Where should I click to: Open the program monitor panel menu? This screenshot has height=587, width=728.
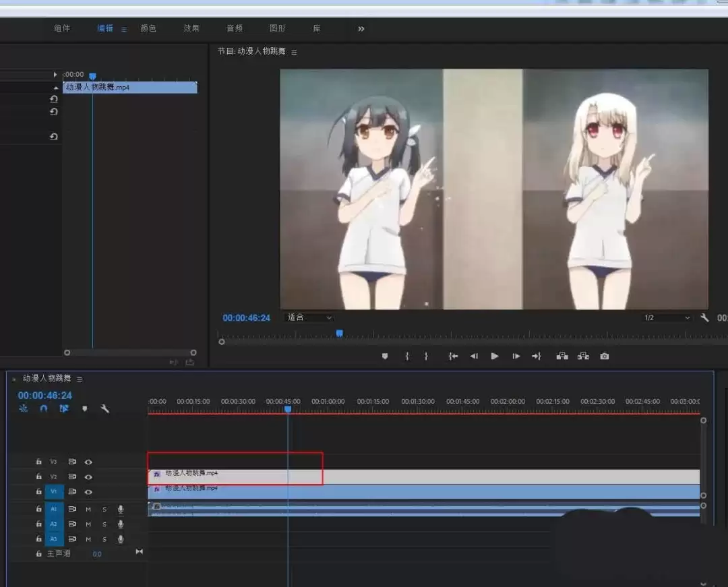coord(294,53)
